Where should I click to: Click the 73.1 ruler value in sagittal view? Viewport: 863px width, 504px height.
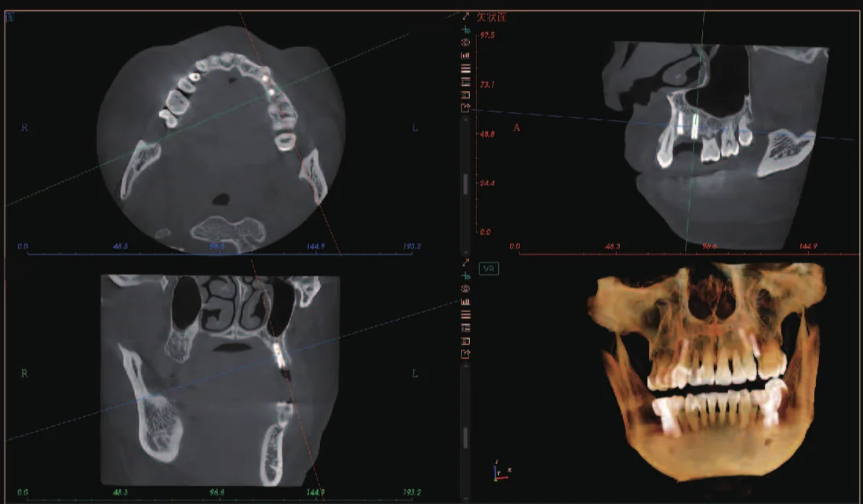tap(487, 85)
